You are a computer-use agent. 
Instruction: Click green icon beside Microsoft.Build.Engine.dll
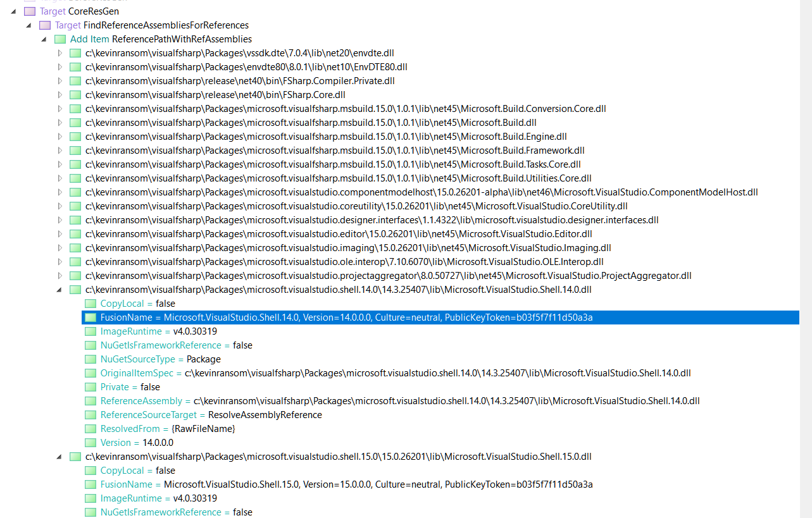tap(75, 137)
